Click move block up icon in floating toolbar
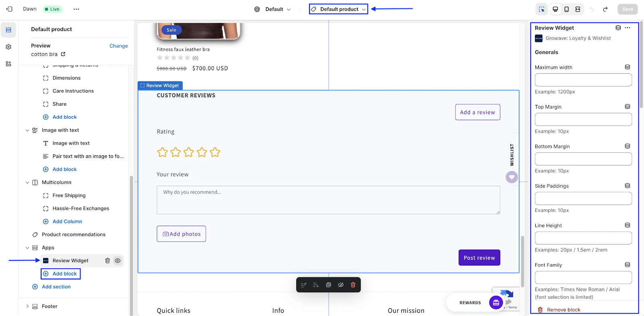 (x=303, y=285)
